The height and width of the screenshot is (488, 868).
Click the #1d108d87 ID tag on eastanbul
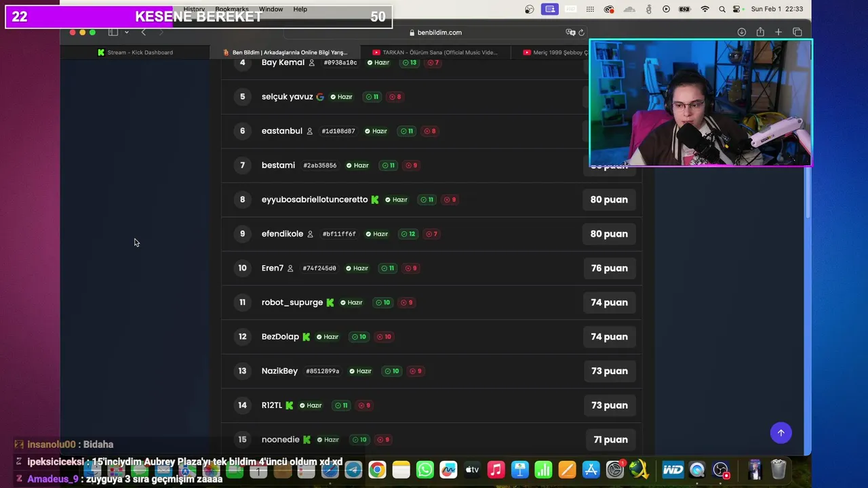click(x=338, y=131)
